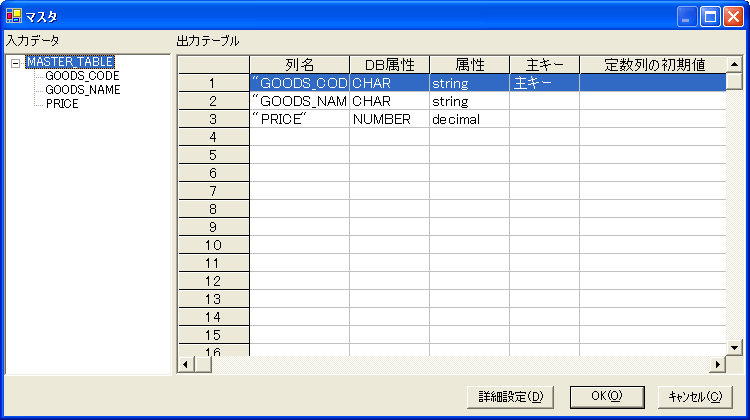Click the decimal attribute cell
The width and height of the screenshot is (750, 420).
[469, 119]
